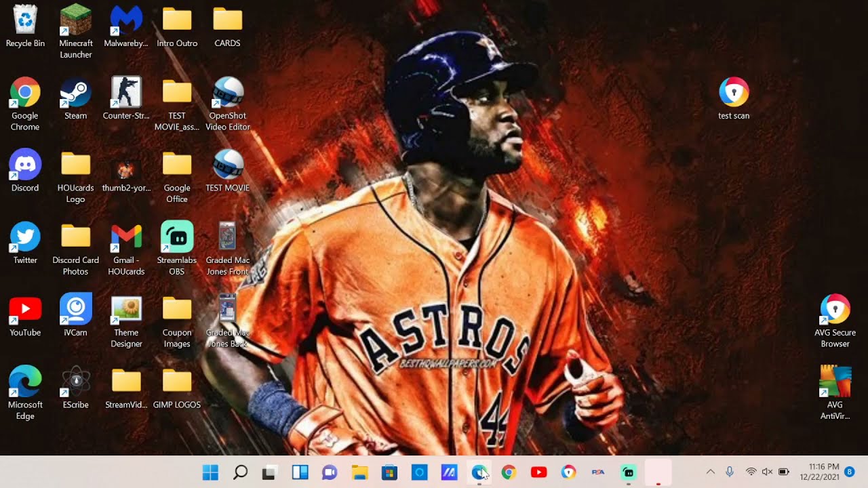Select the test scan desktop icon
Viewport: 868px width, 488px height.
click(734, 99)
